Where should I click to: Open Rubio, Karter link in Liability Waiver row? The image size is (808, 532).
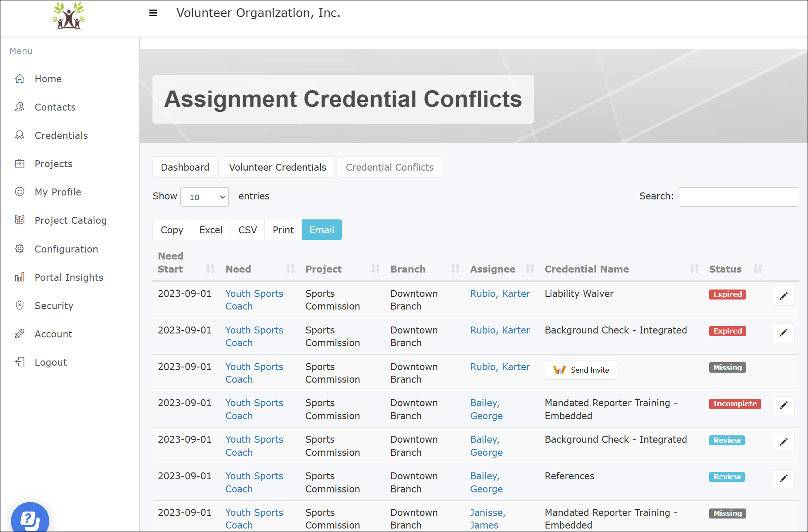[x=500, y=293]
